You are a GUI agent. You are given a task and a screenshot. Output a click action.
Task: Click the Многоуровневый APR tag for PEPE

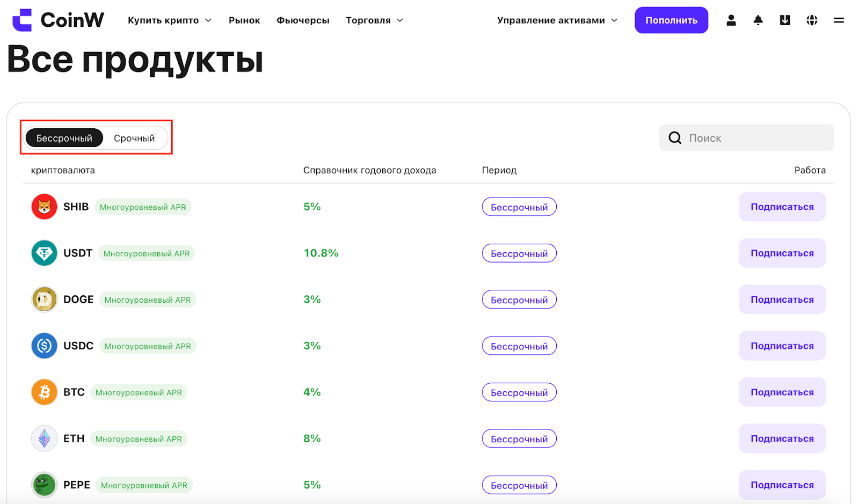point(144,485)
